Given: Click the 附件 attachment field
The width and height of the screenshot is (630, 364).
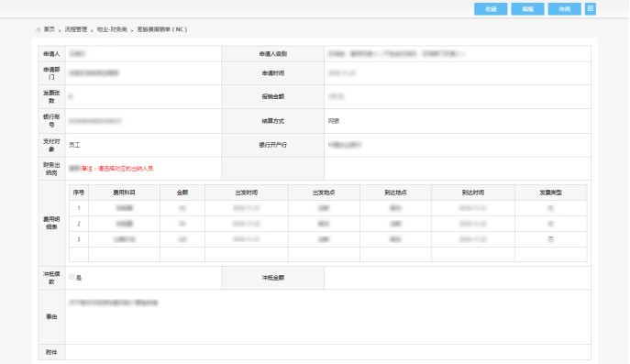Looking at the screenshot, I should [328, 352].
